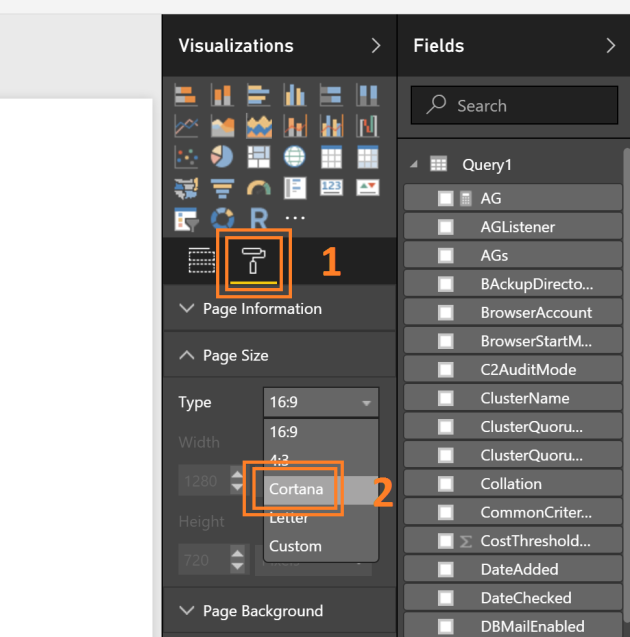Check the ClusterName field checkbox

(446, 398)
